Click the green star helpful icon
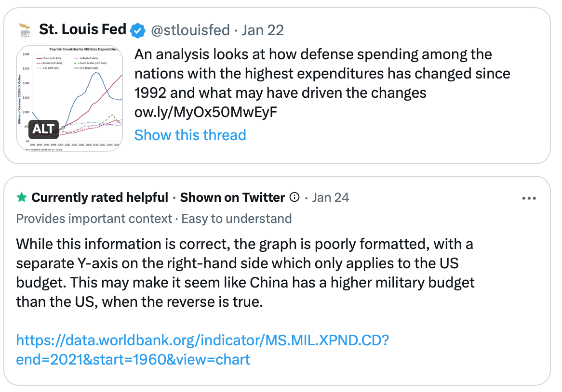The width and height of the screenshot is (562, 392). [22, 197]
